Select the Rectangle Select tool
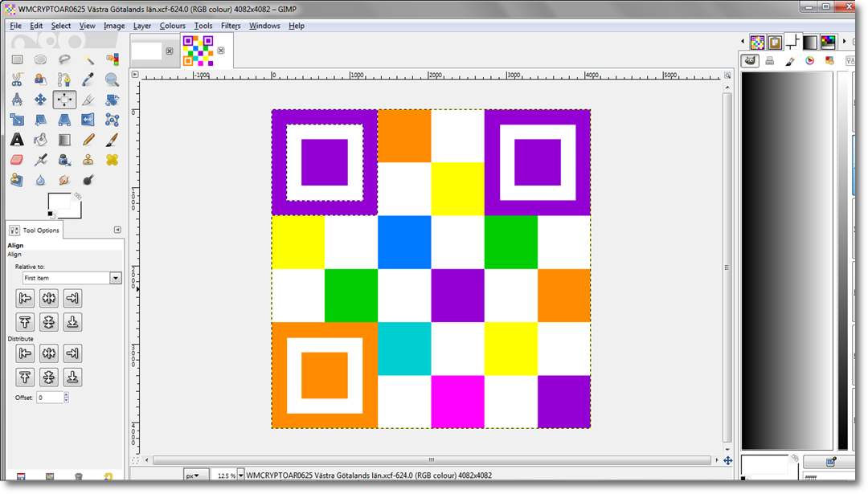The width and height of the screenshot is (868, 494). click(17, 59)
